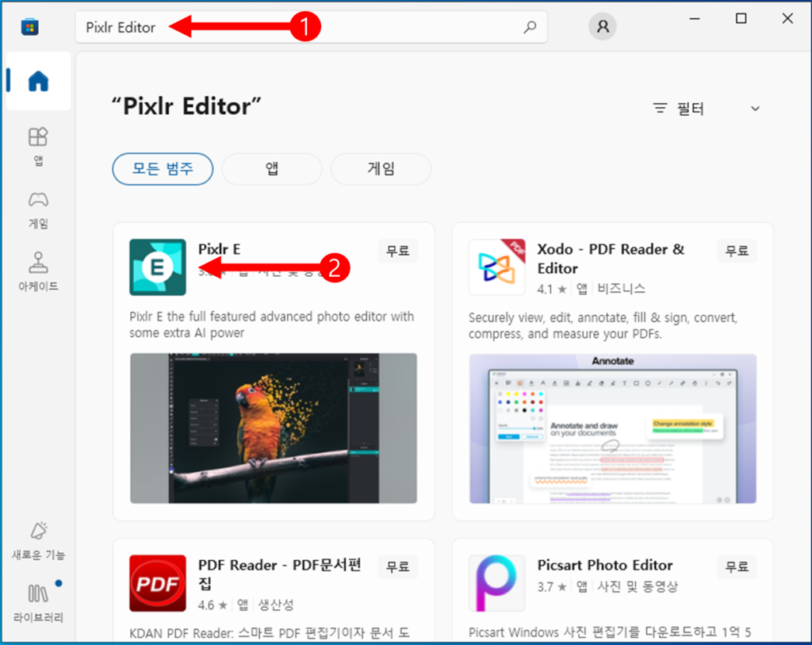The width and height of the screenshot is (812, 645).
Task: Maximize the Microsoft Store window
Action: pos(741,19)
